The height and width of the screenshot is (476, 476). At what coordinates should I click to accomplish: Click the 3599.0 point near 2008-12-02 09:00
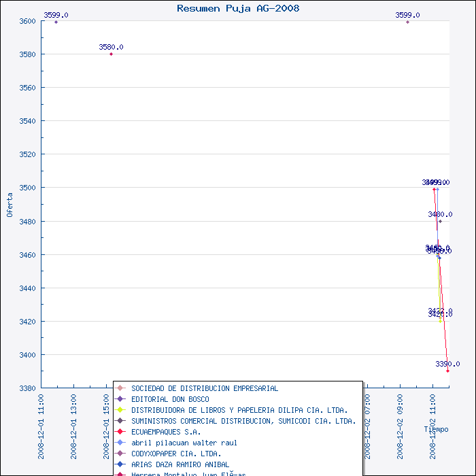click(x=407, y=22)
